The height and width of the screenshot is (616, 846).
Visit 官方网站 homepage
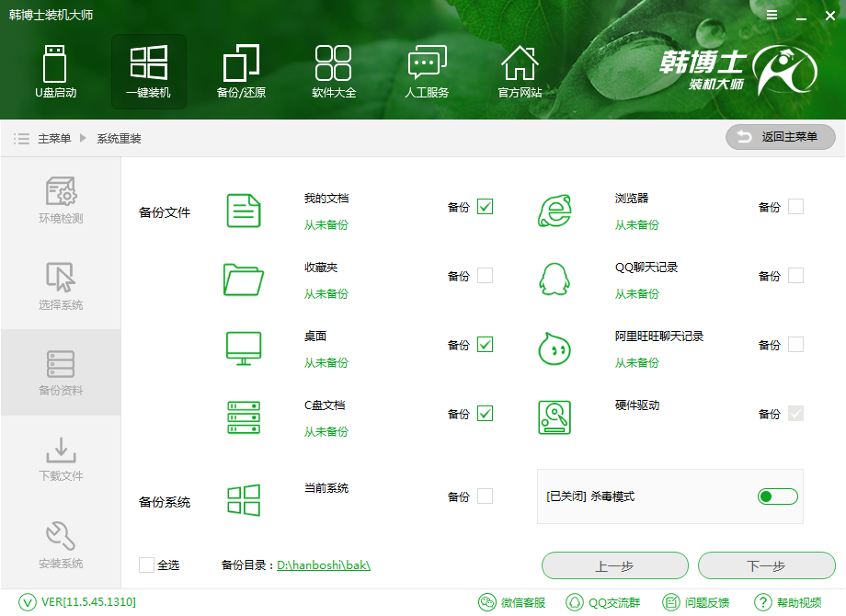pyautogui.click(x=520, y=72)
